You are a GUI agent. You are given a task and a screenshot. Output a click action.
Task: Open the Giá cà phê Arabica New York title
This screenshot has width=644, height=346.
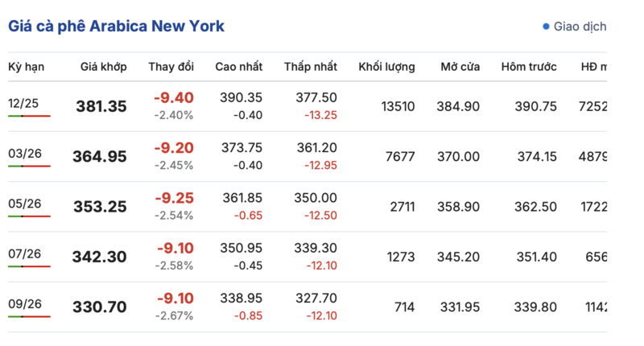click(x=116, y=27)
